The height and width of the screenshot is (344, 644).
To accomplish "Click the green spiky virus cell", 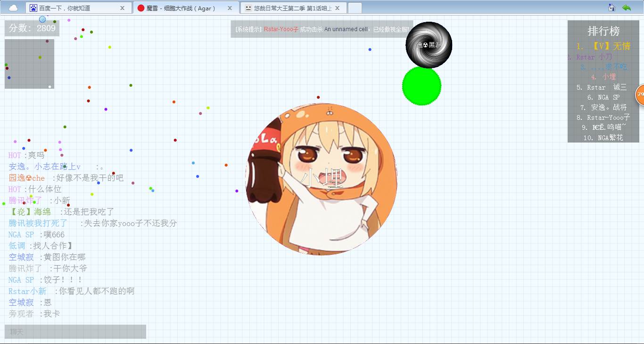I will pyautogui.click(x=421, y=86).
